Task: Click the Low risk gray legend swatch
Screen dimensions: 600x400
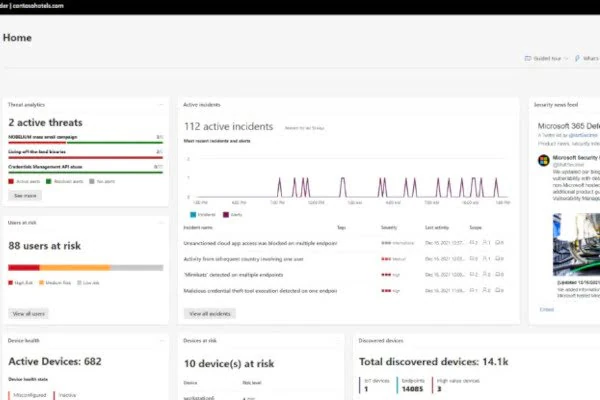Action: pos(79,283)
